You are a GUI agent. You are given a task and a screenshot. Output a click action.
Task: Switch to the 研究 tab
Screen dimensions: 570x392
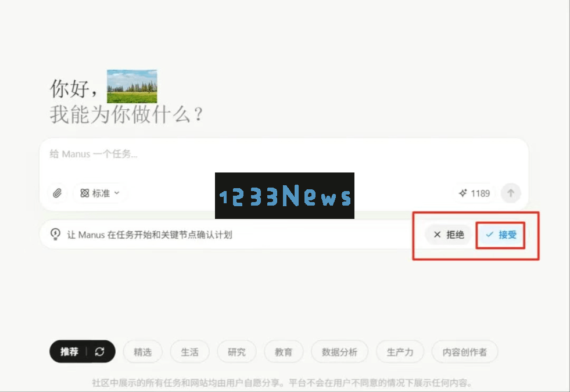coord(236,352)
